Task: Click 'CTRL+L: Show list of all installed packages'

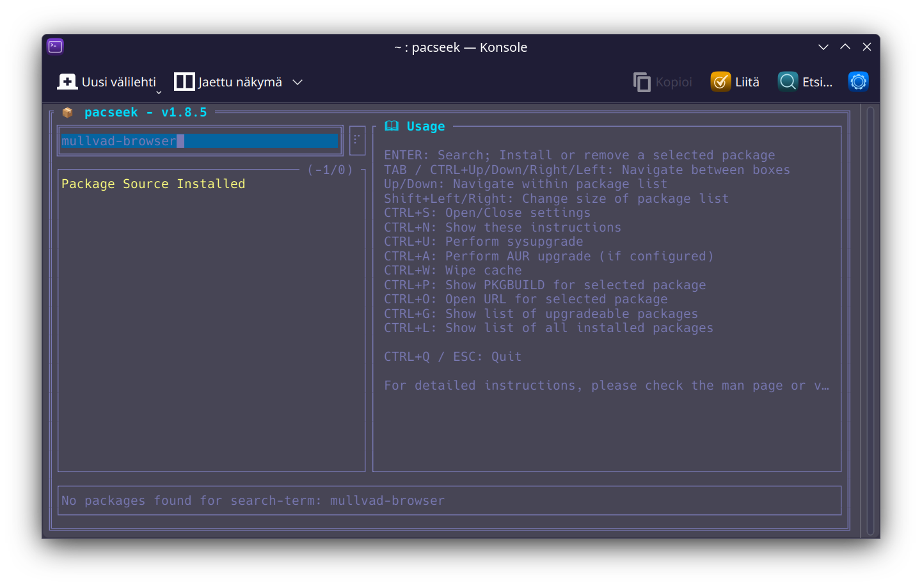Action: pyautogui.click(x=548, y=328)
